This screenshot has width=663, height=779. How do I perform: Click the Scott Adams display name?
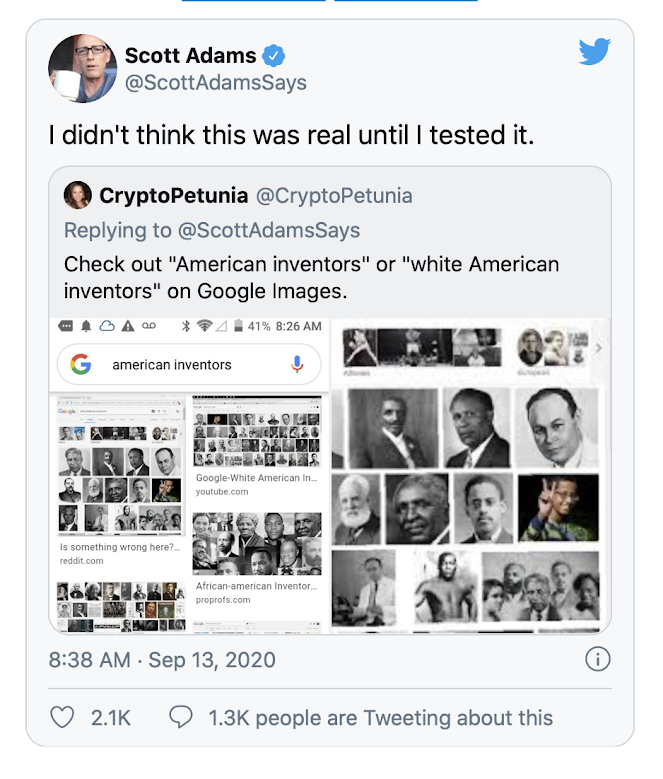tap(188, 55)
